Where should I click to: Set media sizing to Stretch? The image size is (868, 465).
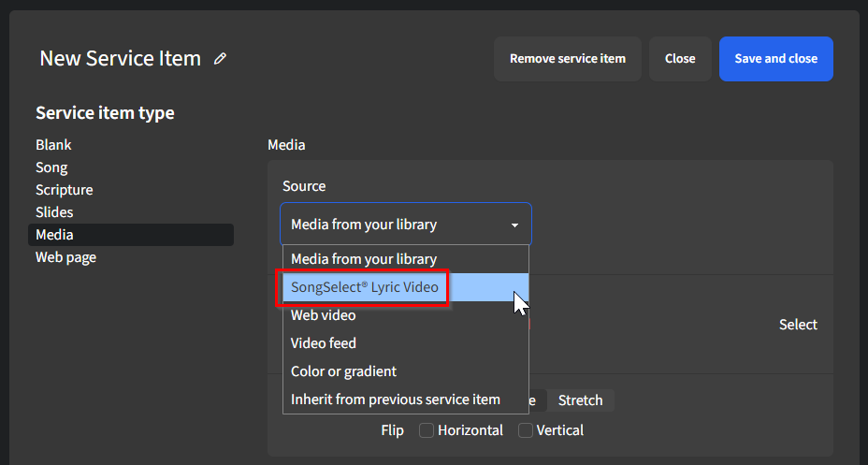[580, 400]
